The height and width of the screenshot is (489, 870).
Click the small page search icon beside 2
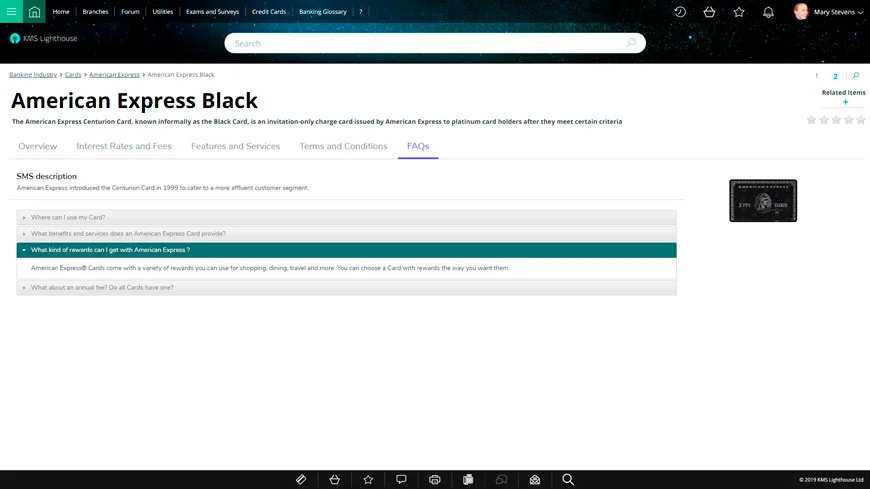pos(856,75)
